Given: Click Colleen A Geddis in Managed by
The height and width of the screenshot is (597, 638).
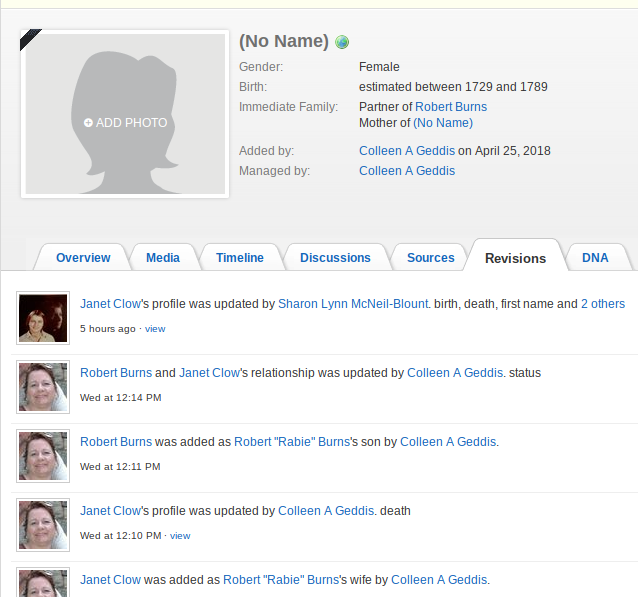Looking at the screenshot, I should coord(407,171).
